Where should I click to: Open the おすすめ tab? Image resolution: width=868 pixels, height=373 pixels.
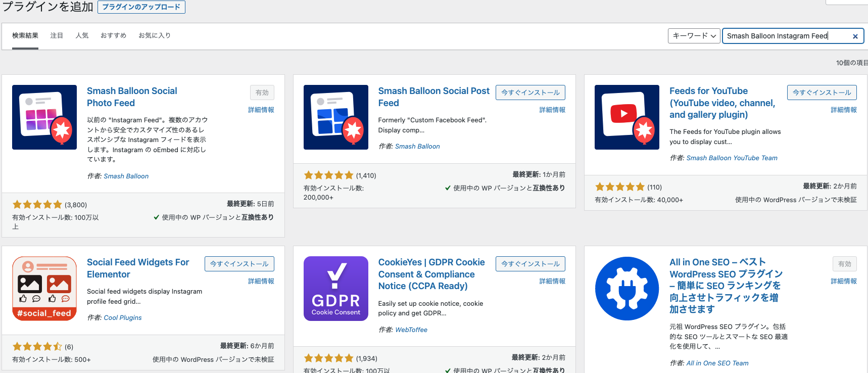tap(113, 36)
